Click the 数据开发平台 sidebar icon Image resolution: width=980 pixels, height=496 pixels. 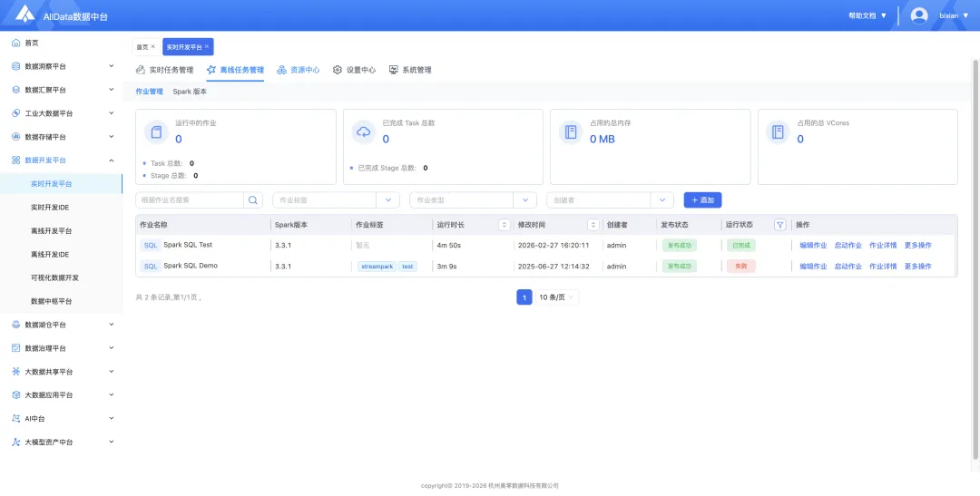click(x=16, y=160)
